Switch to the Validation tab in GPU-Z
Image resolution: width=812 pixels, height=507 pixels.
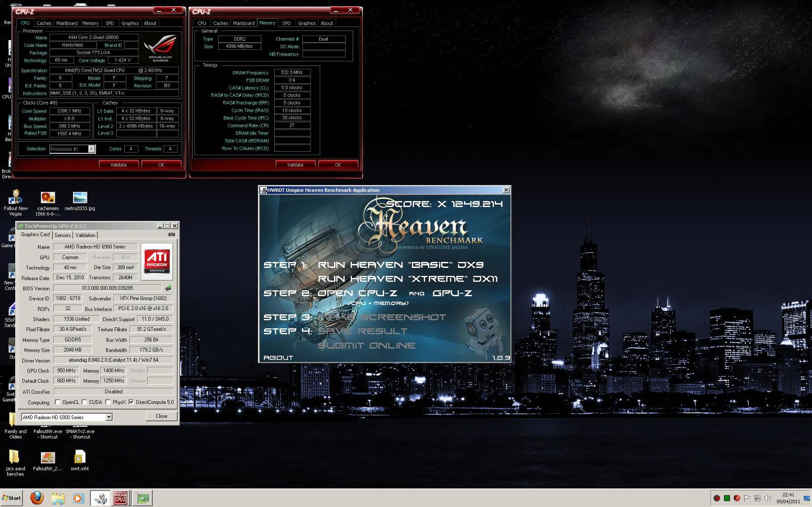point(85,235)
